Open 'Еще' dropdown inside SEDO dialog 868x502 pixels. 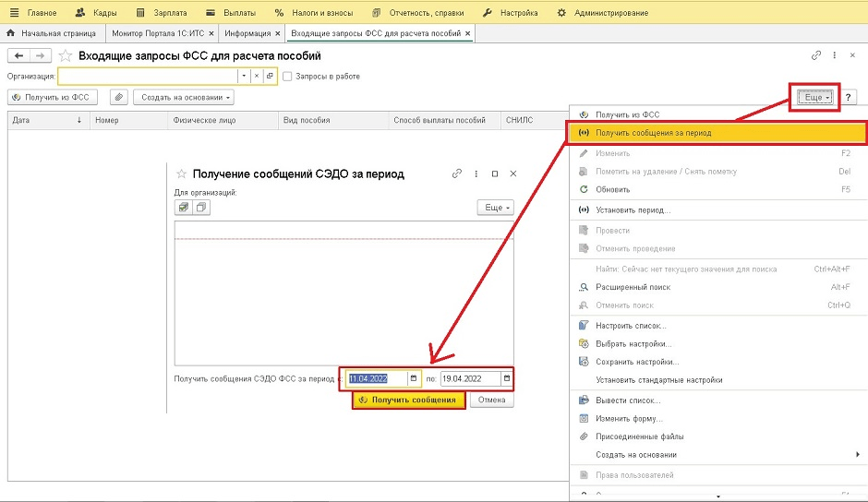[494, 208]
